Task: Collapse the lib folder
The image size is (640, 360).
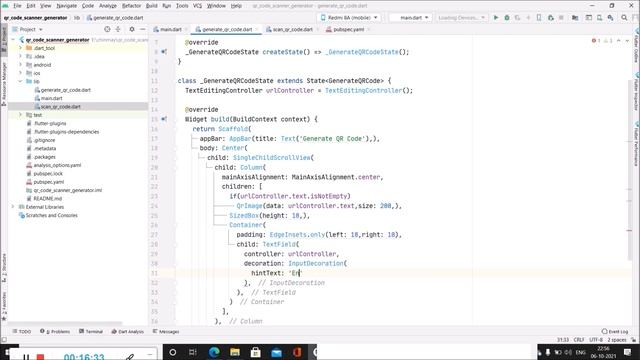Action: coord(20,81)
